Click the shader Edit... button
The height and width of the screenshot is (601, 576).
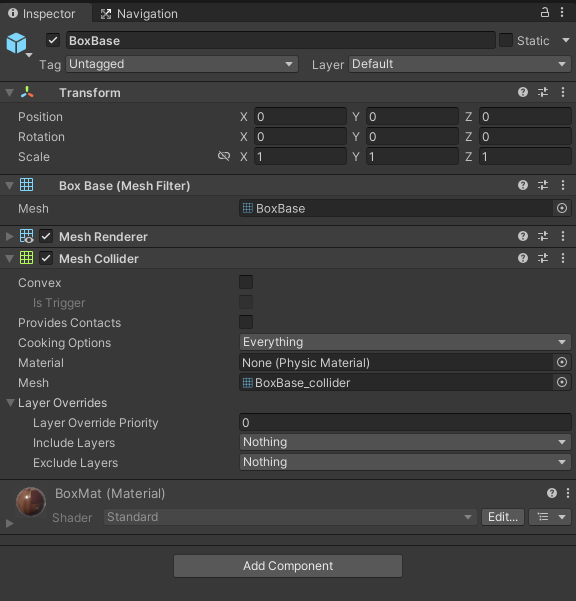(x=503, y=517)
